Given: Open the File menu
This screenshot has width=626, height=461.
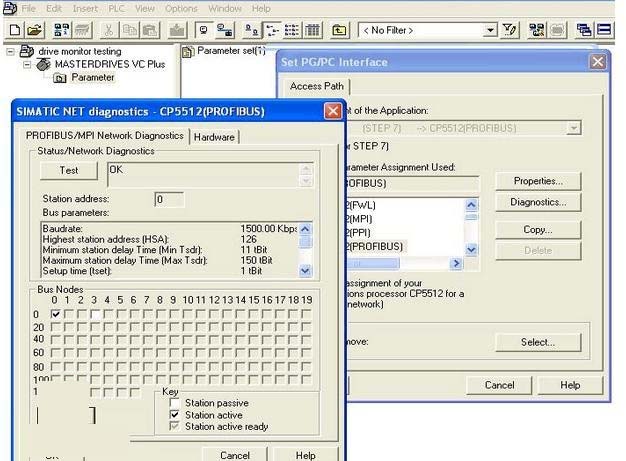Looking at the screenshot, I should click(x=29, y=8).
